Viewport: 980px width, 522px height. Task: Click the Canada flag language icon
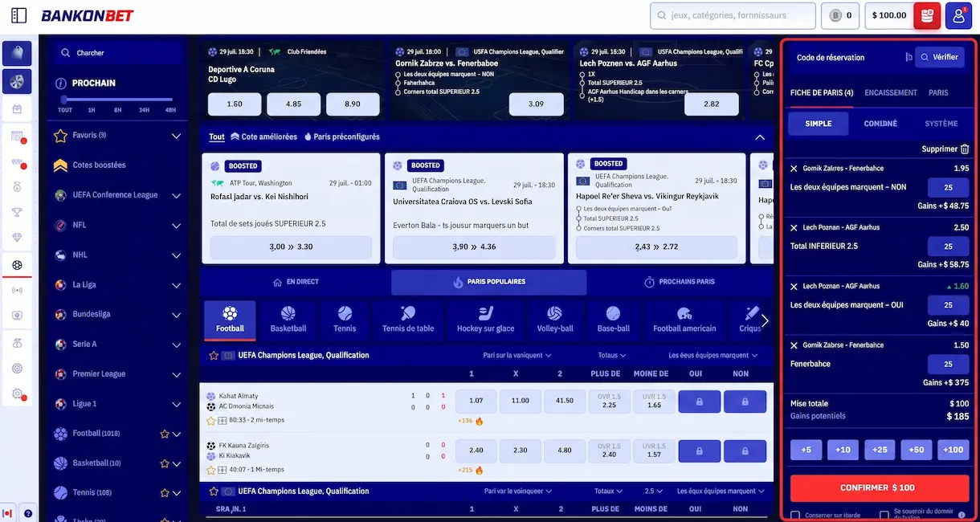point(8,513)
